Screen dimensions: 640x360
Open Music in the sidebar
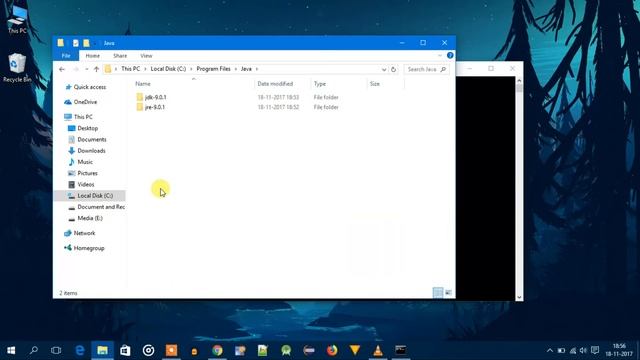[85, 162]
